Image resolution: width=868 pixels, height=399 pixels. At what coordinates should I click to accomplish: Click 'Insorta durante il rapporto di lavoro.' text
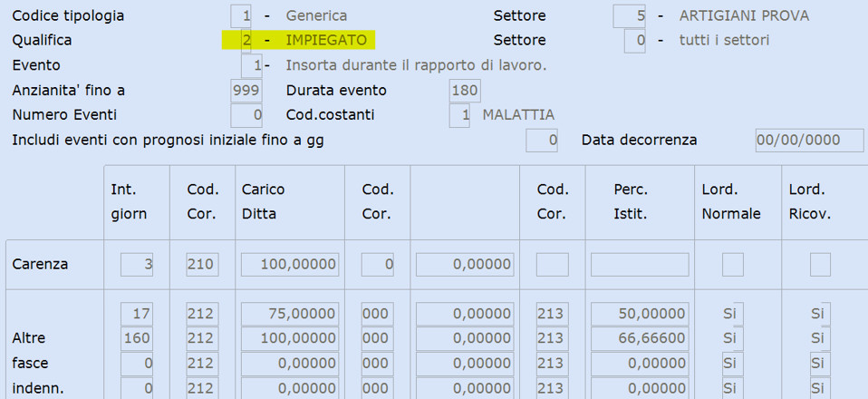tap(416, 65)
